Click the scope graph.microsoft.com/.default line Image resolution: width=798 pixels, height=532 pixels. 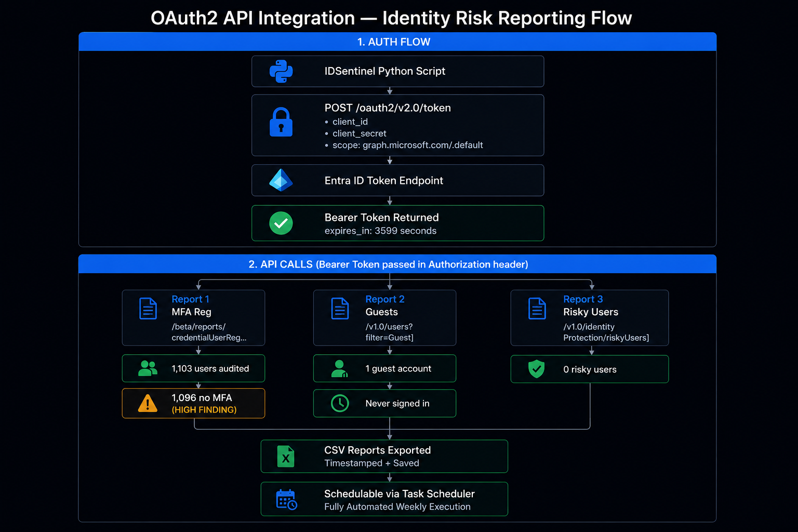(408, 145)
